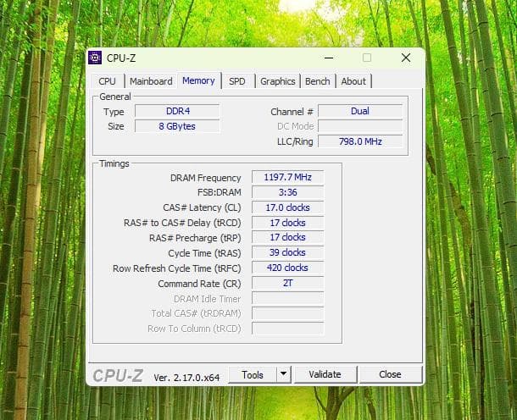Screen dimensions: 517x420
Task: Click the 8 GBytes size value
Action: (x=177, y=126)
